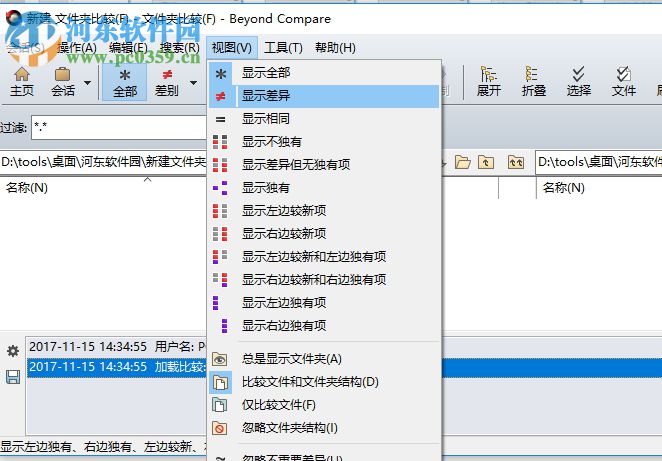This screenshot has width=662, height=461.
Task: Select 显示左边较新项 entry
Action: pos(324,210)
